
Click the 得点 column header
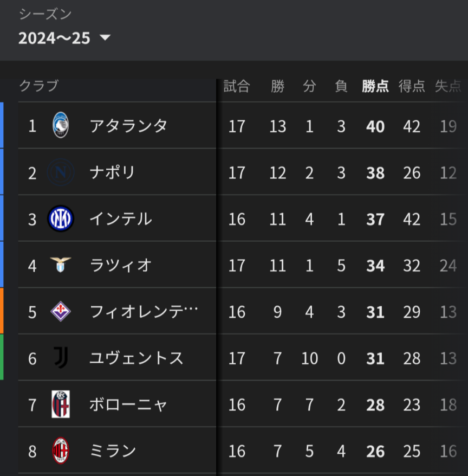pyautogui.click(x=412, y=86)
